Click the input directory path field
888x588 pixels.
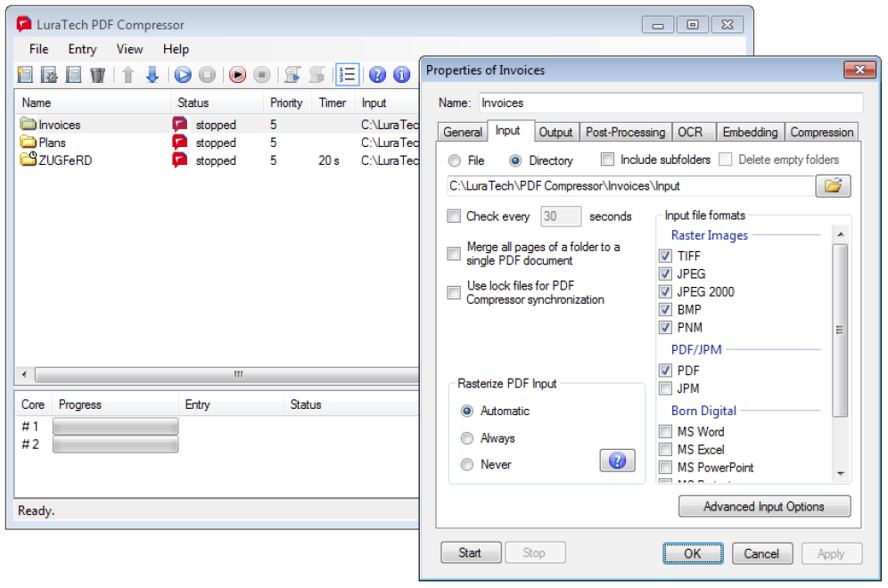(630, 185)
